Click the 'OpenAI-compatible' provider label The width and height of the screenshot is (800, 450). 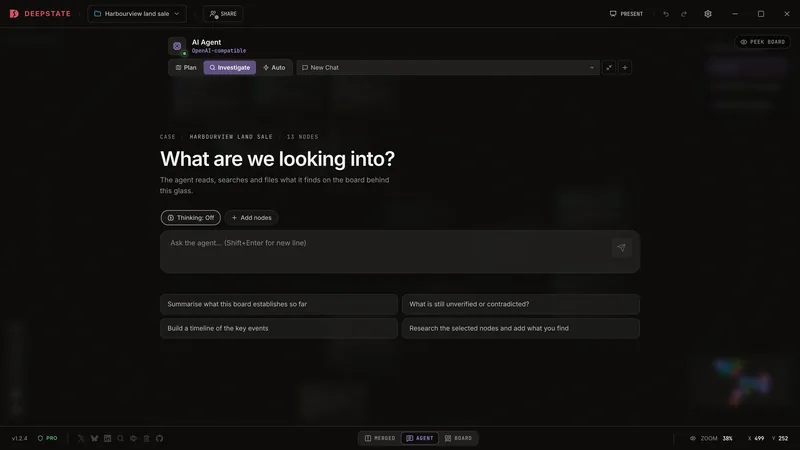tap(219, 51)
